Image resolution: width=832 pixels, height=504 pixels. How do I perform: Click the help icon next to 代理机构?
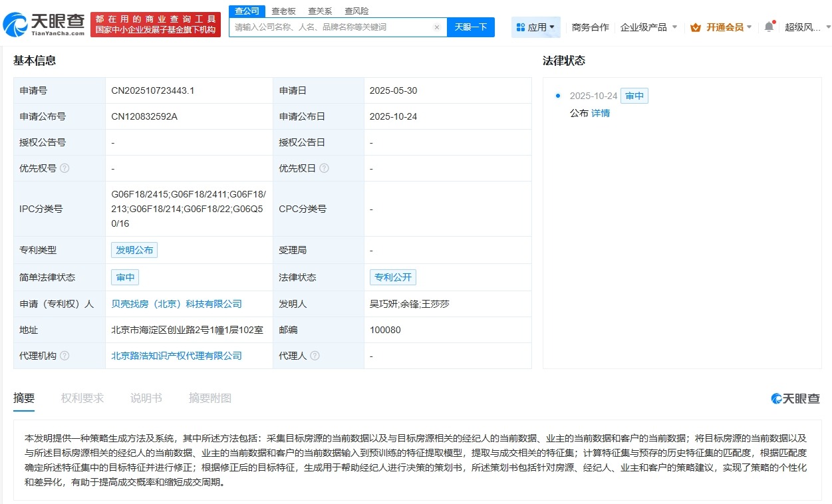(x=65, y=356)
